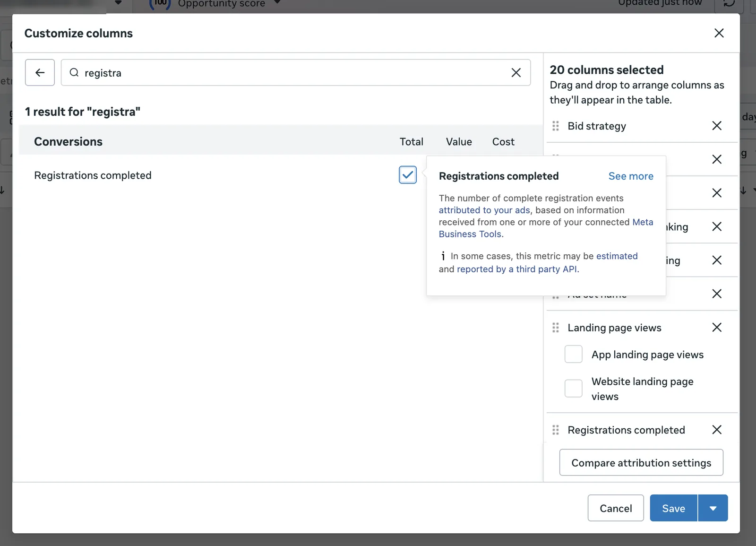756x546 pixels.
Task: Remove the column just below Bid strategy
Action: (717, 159)
